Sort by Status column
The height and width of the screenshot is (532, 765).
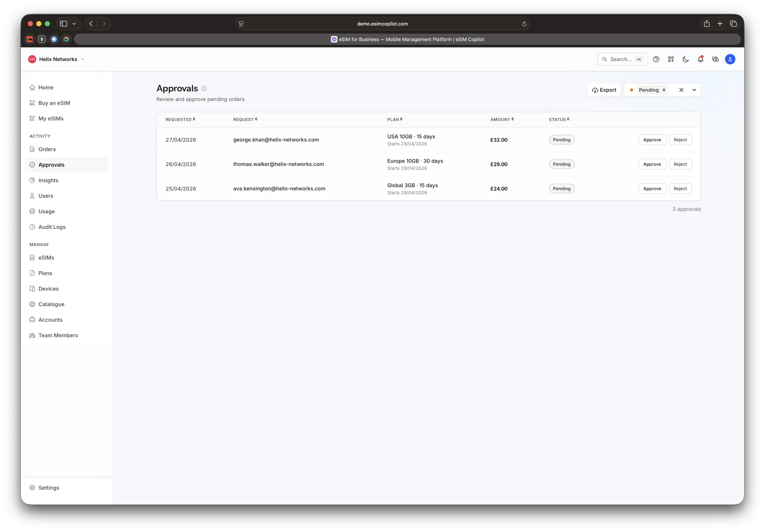pyautogui.click(x=559, y=119)
